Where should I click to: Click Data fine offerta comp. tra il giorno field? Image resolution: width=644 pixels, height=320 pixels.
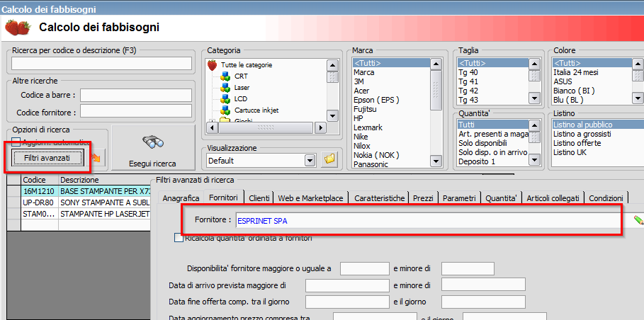(347, 302)
